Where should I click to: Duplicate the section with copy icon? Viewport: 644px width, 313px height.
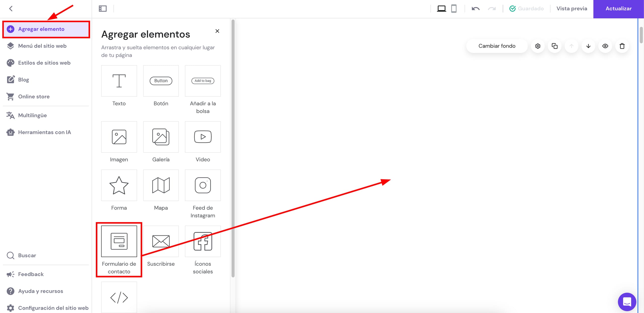555,46
